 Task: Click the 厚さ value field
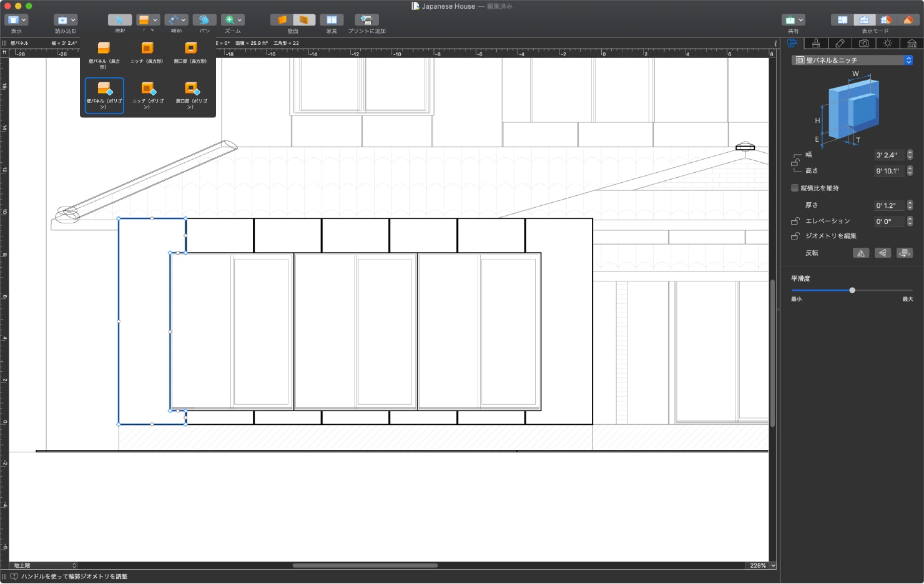tap(890, 205)
